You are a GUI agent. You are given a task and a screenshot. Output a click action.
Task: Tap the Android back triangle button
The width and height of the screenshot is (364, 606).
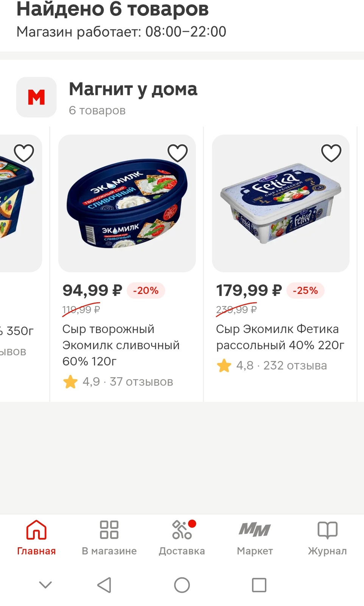click(x=104, y=585)
